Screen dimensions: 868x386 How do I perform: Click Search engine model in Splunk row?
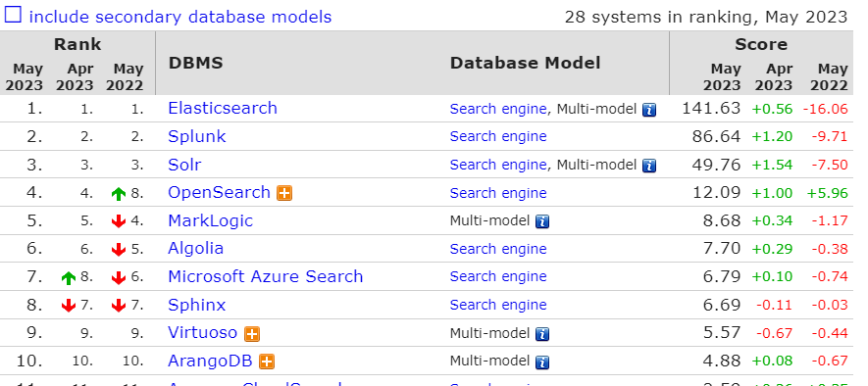click(498, 136)
